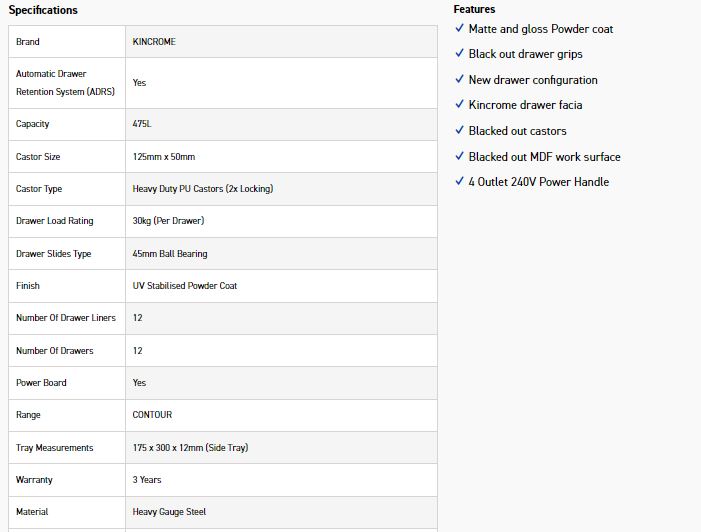Click the Heavy Gauge Steel material value
701x532 pixels.
[x=169, y=512]
